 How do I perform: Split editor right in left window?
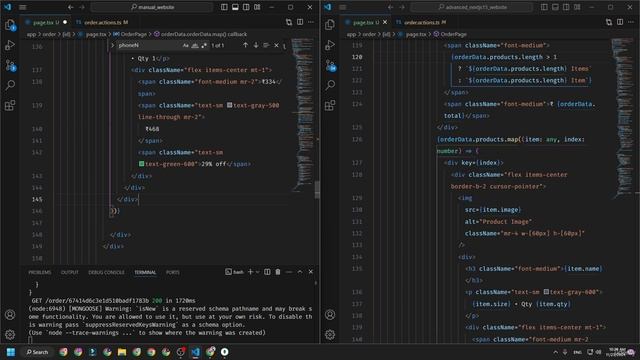pyautogui.click(x=300, y=22)
